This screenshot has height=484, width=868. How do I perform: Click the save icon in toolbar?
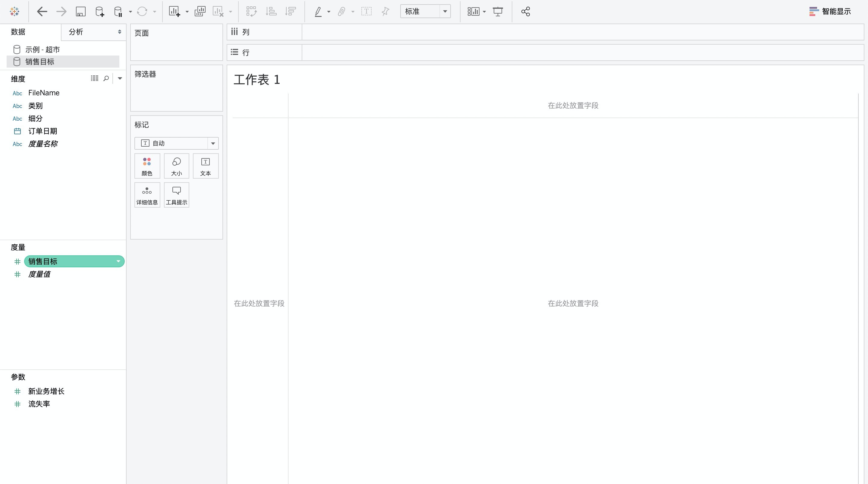[x=80, y=11]
